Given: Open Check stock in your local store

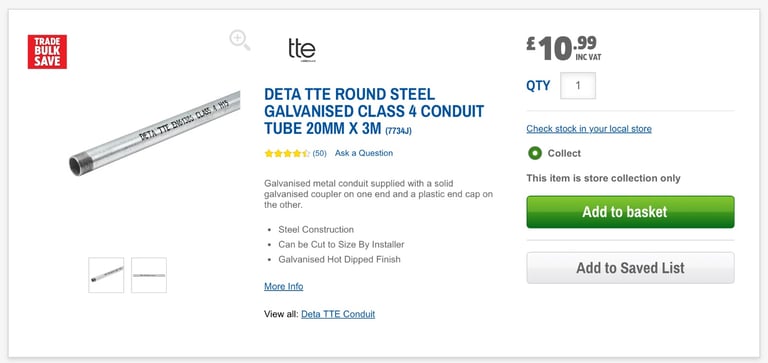Looking at the screenshot, I should click(589, 129).
